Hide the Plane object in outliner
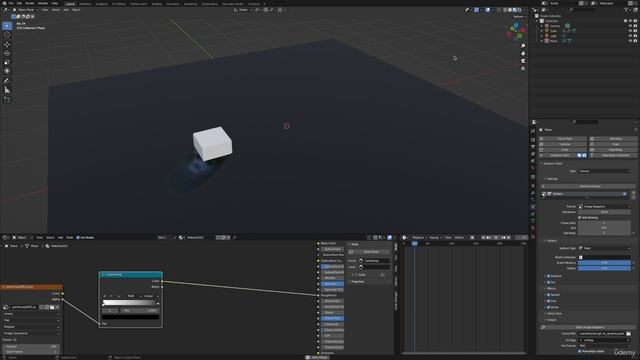The height and width of the screenshot is (360, 640). point(630,41)
